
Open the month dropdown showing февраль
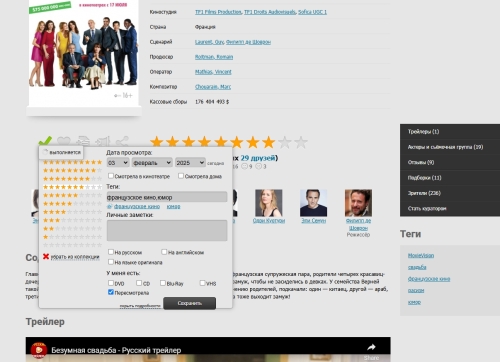coord(152,163)
